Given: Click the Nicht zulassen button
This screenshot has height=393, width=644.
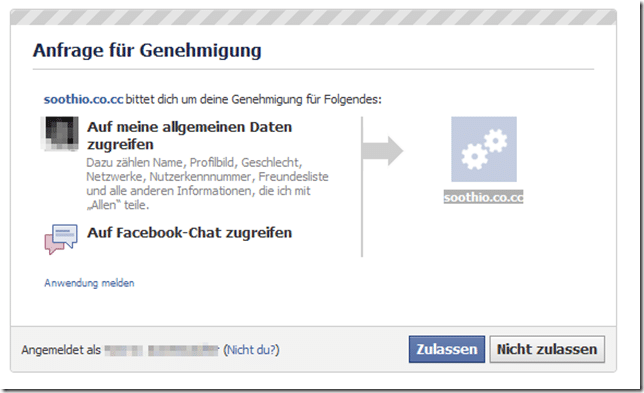Looking at the screenshot, I should pos(547,349).
